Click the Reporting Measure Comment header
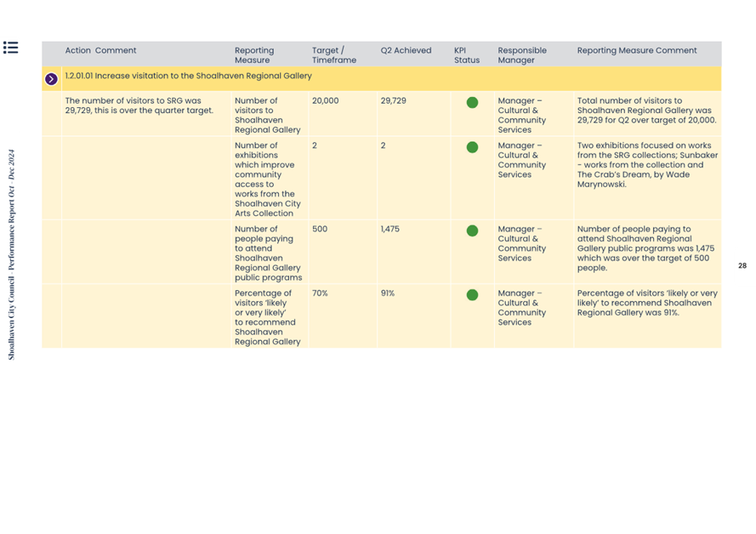 point(636,51)
